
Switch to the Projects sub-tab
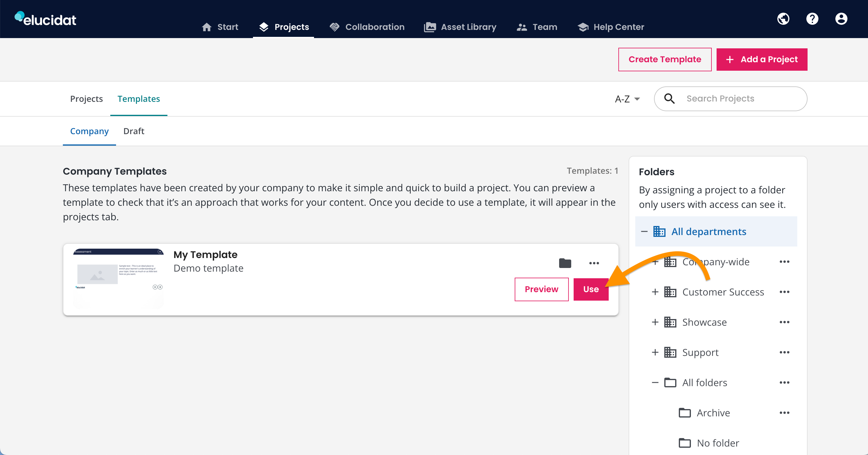[x=86, y=99]
